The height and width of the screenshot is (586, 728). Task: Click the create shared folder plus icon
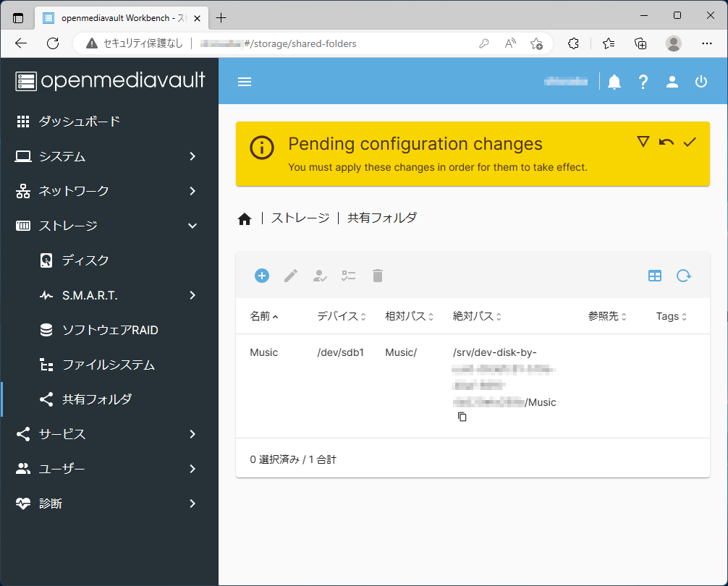click(x=262, y=276)
